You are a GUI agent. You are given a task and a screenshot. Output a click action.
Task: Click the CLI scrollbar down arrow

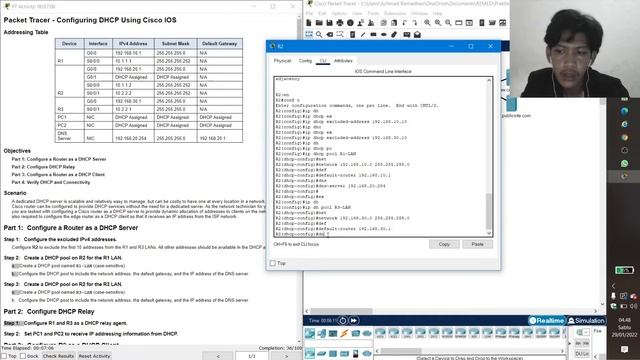tap(489, 233)
